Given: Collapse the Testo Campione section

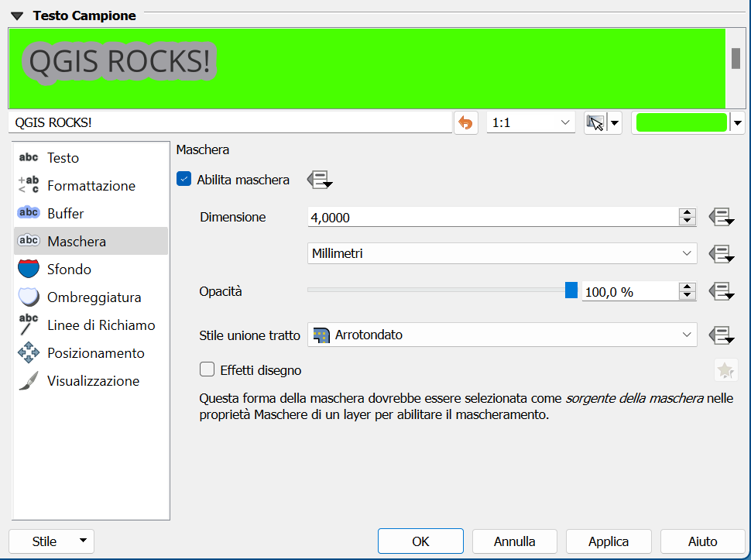Looking at the screenshot, I should [17, 15].
